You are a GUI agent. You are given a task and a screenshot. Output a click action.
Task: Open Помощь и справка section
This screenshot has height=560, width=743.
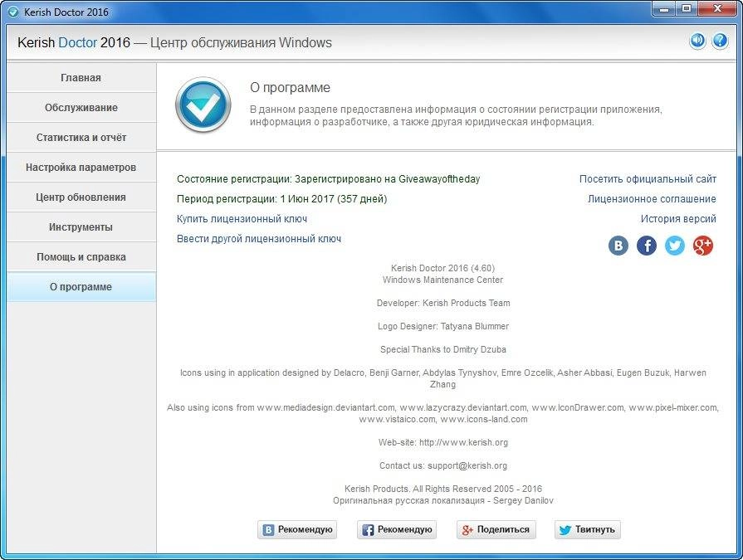[81, 256]
